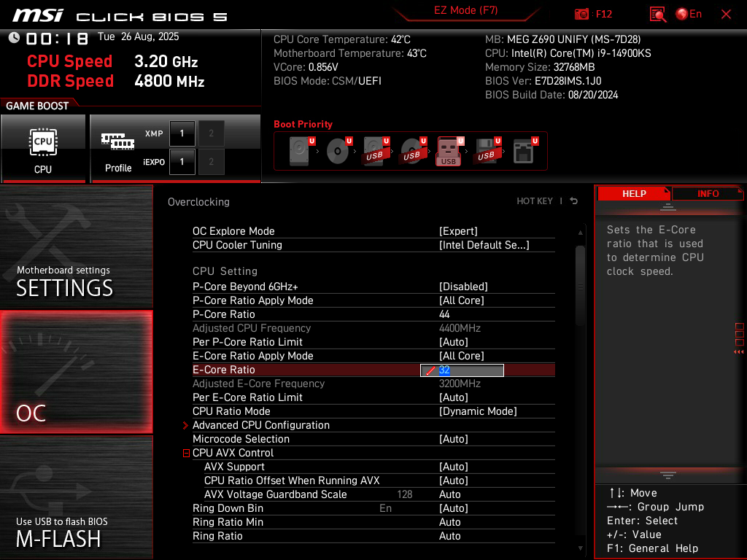The image size is (747, 560).
Task: Toggle the GAME BOOST CPU button
Action: [43, 148]
